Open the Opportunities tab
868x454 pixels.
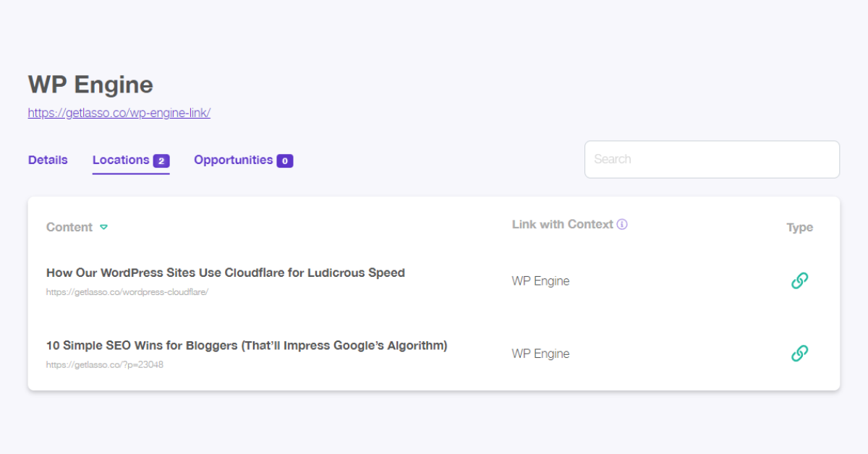[233, 160]
